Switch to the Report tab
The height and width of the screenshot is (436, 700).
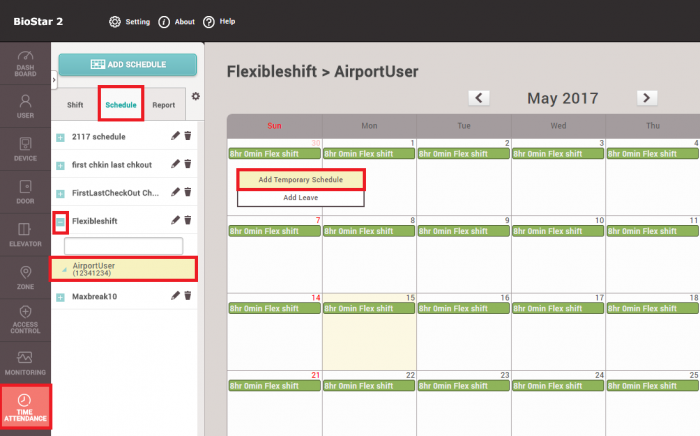click(163, 104)
